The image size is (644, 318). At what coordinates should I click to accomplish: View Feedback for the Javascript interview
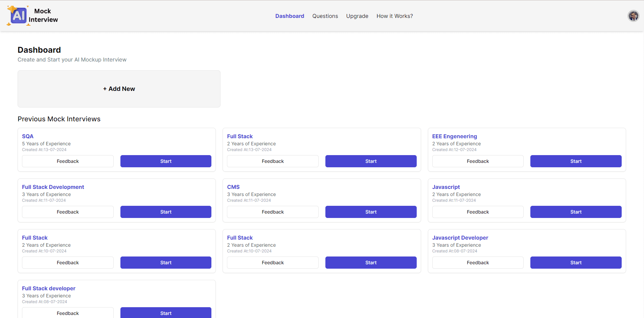click(x=478, y=212)
